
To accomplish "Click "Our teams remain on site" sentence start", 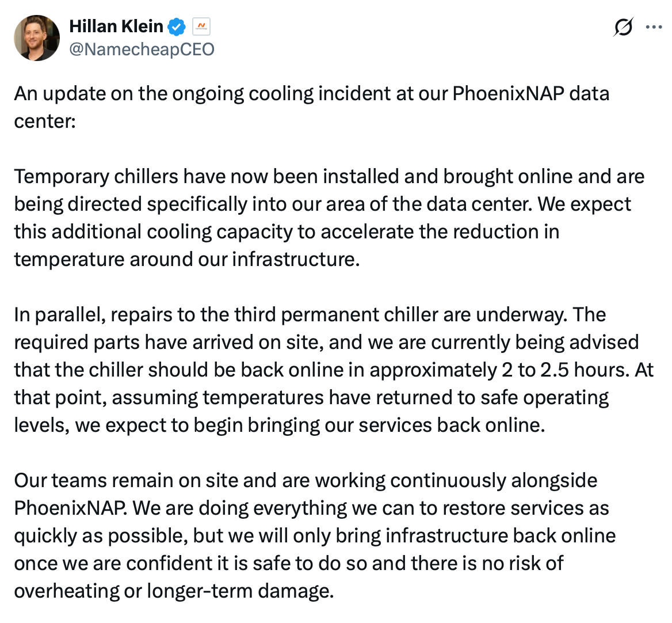I will point(125,481).
